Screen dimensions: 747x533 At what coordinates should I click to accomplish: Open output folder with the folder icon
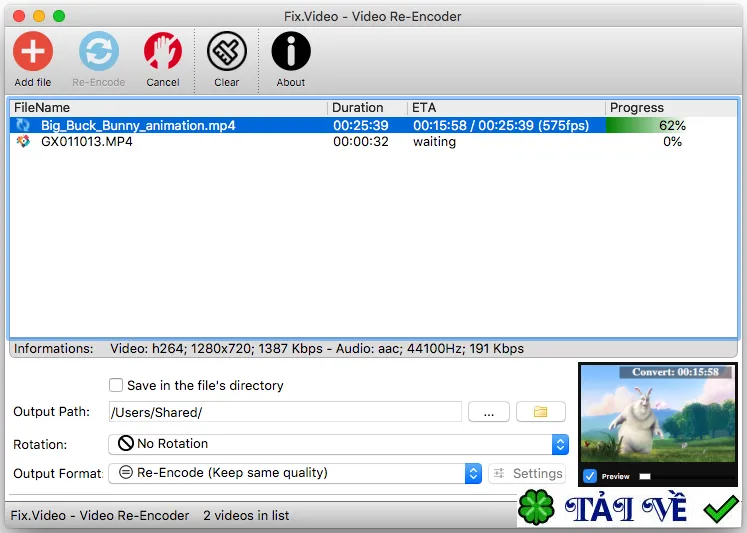541,412
